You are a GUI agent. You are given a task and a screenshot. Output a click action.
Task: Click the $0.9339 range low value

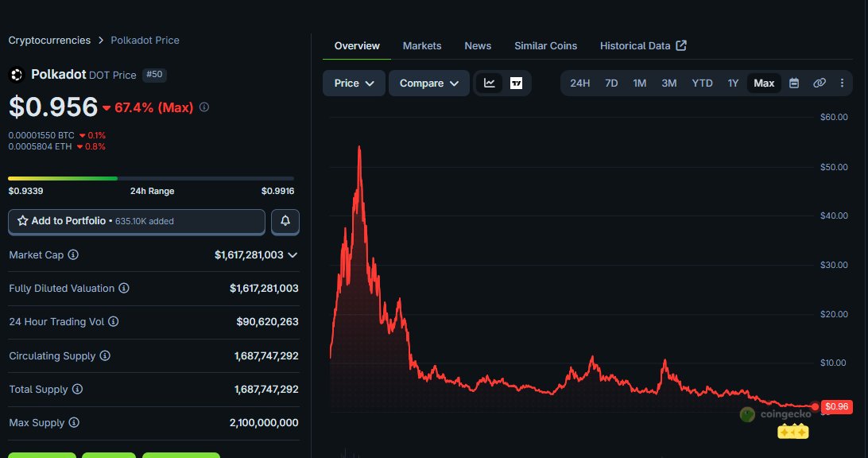click(x=25, y=191)
